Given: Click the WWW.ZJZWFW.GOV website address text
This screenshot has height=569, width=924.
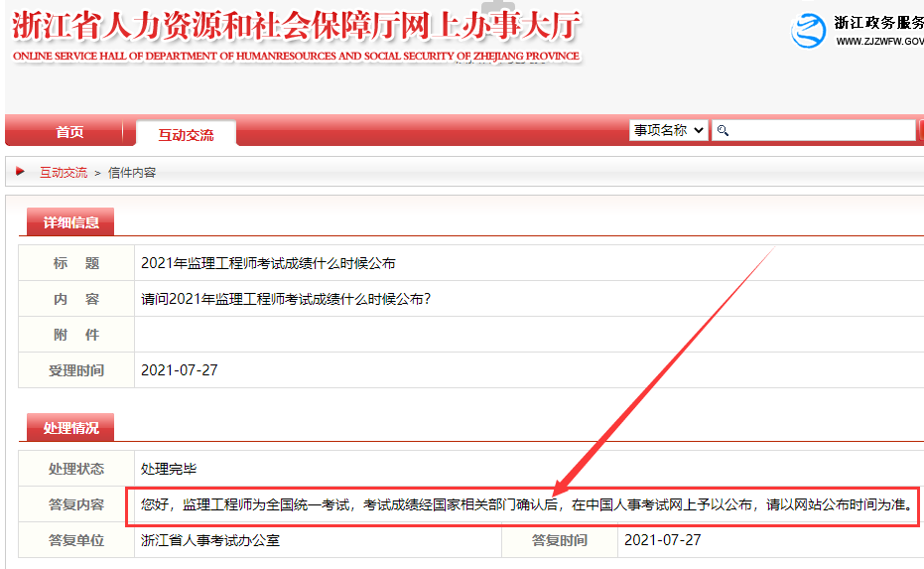Looking at the screenshot, I should [x=879, y=42].
